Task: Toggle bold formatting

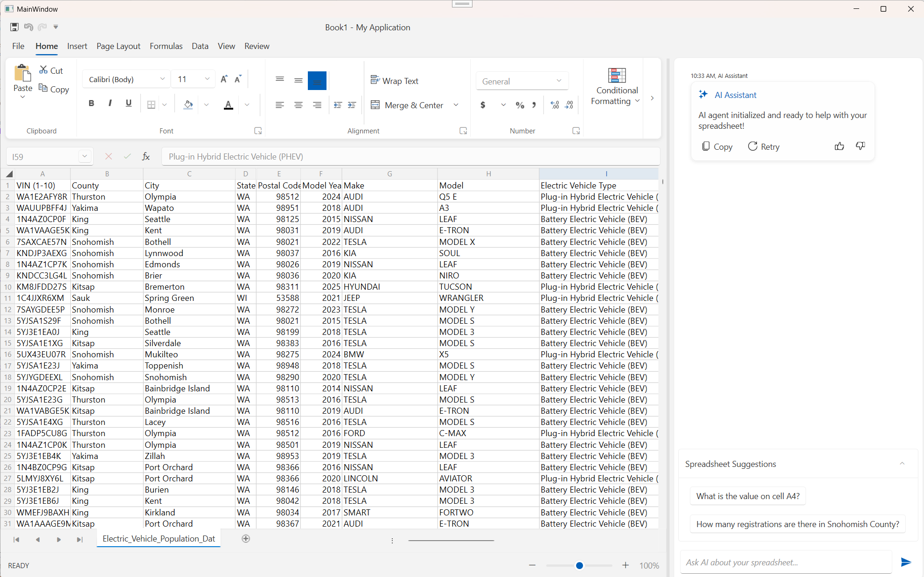Action: pyautogui.click(x=91, y=103)
